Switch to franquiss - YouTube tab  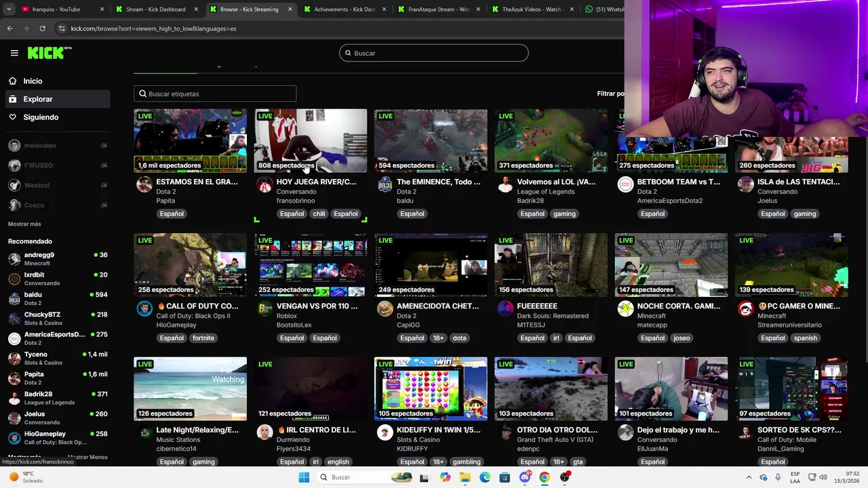coord(61,9)
